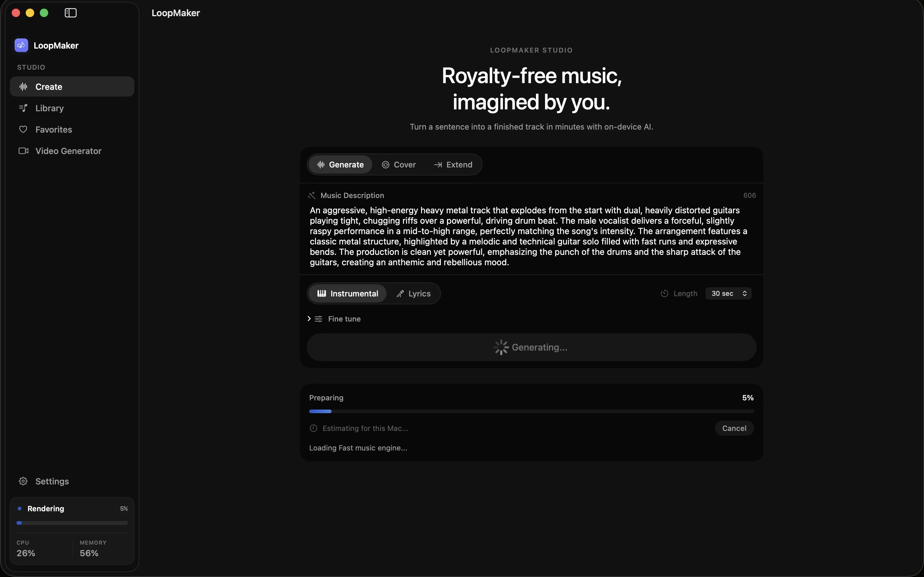The width and height of the screenshot is (924, 577).
Task: Click the 5% value in Preparing panel
Action: pyautogui.click(x=748, y=398)
